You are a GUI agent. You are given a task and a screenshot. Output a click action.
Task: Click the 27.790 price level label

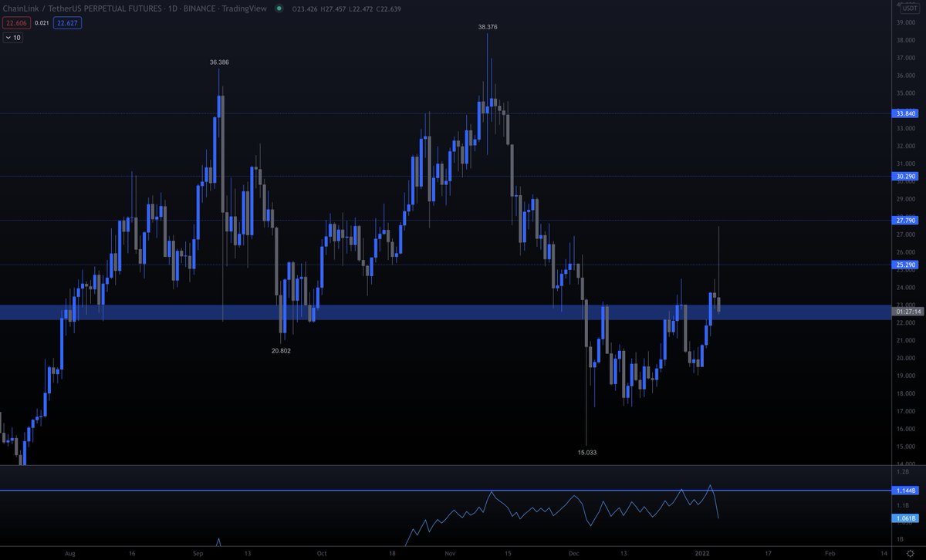click(904, 221)
